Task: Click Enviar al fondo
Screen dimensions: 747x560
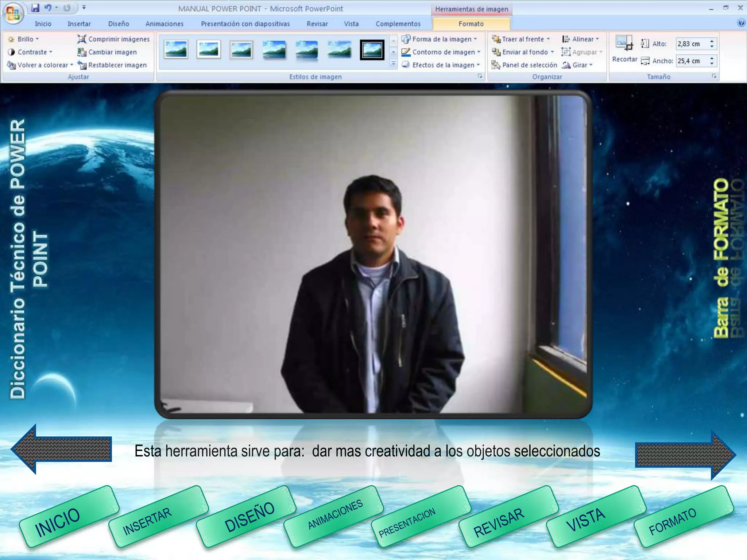Action: (523, 52)
